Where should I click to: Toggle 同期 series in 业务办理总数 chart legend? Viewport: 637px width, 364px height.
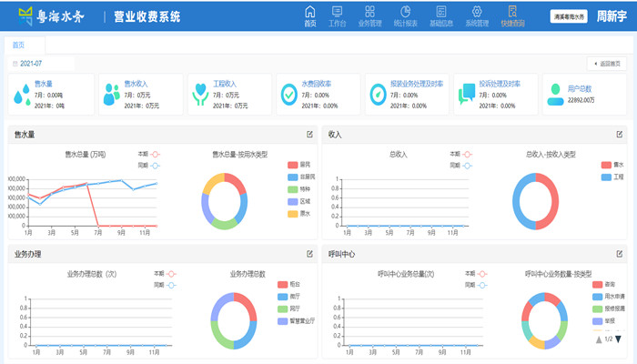point(166,285)
